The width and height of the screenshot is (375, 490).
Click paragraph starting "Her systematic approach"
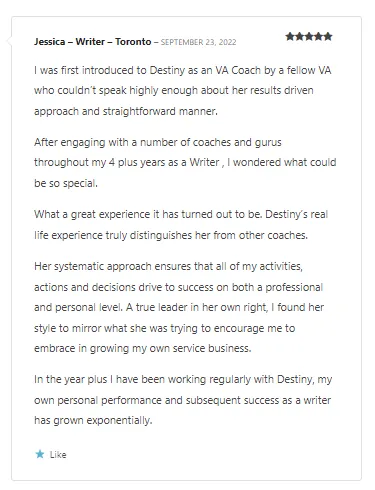click(179, 307)
